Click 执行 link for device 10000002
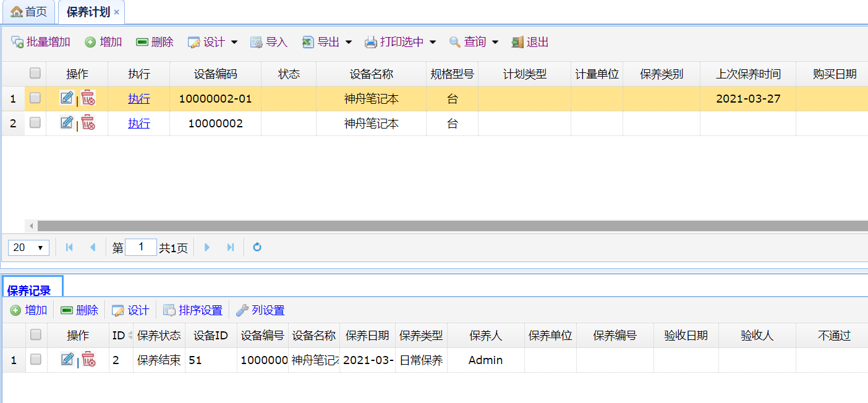The height and width of the screenshot is (403, 868). pyautogui.click(x=138, y=123)
